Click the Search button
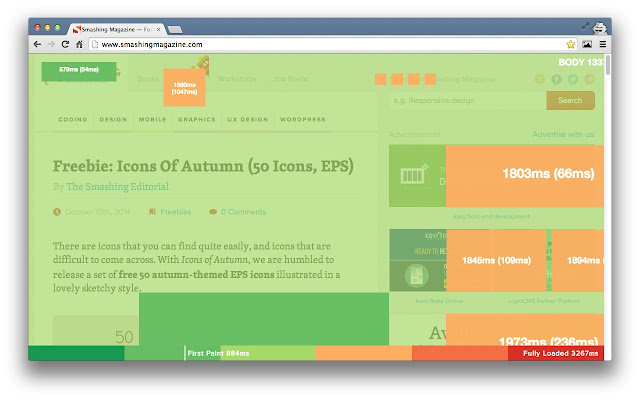This screenshot has width=640, height=400. click(571, 100)
